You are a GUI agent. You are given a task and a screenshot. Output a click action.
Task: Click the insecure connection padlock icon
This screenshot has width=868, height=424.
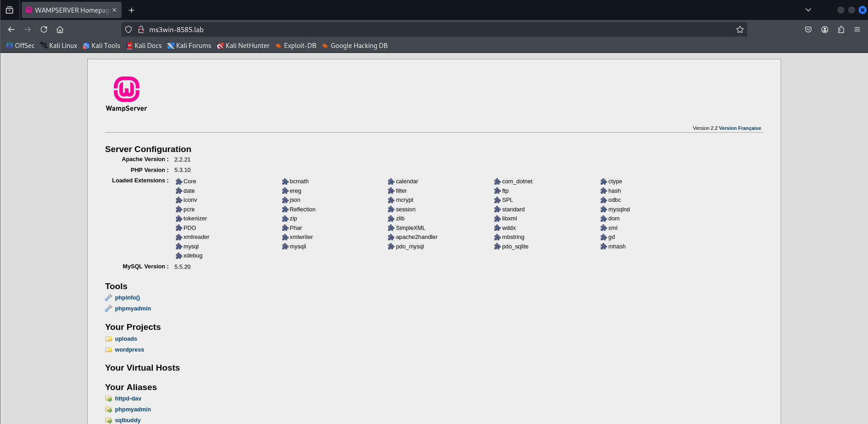(141, 29)
